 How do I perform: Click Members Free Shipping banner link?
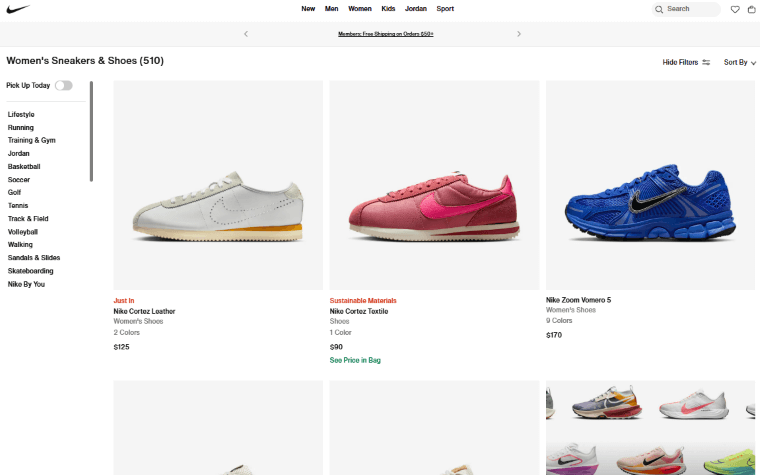(x=386, y=34)
